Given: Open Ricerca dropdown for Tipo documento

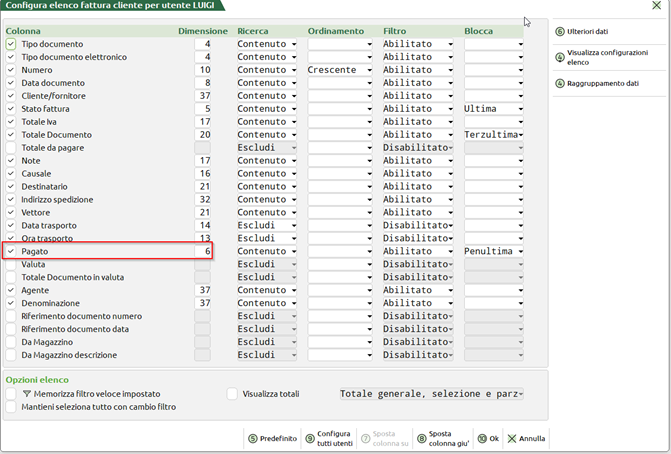Looking at the screenshot, I should tap(293, 44).
